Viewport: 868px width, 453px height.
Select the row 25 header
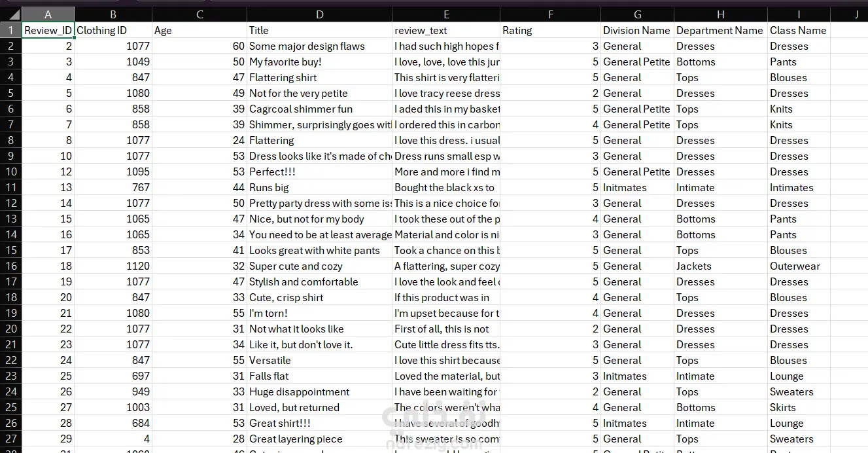[x=11, y=407]
